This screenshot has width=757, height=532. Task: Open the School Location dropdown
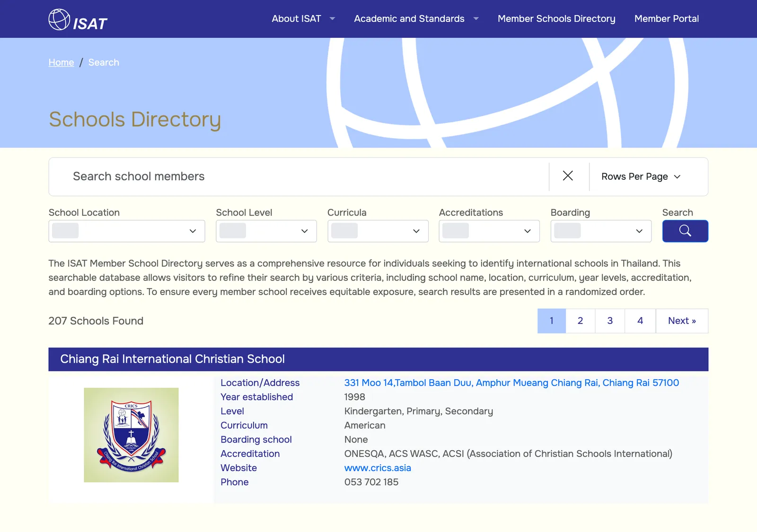[x=127, y=231]
